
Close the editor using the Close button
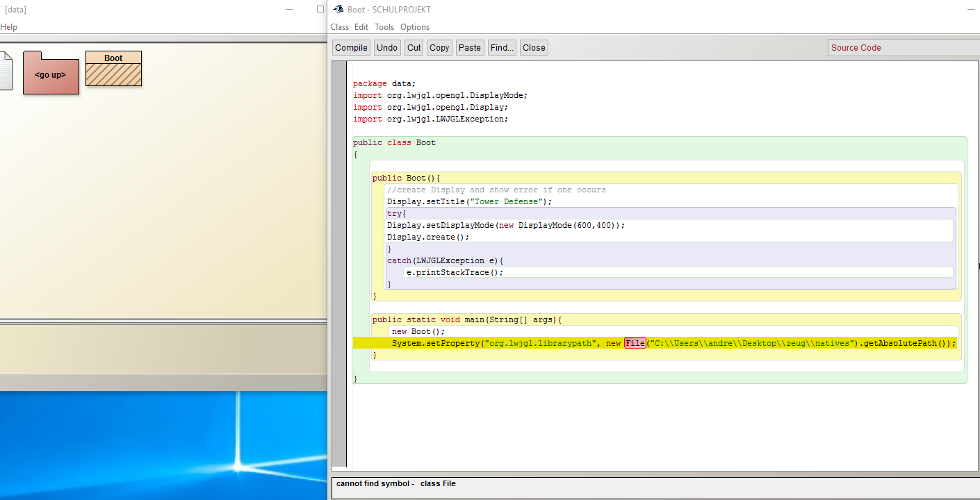coord(534,48)
